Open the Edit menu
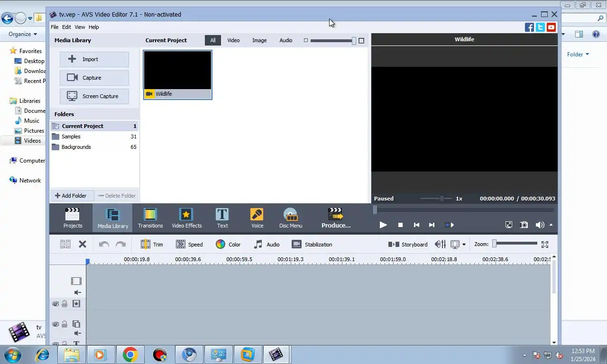The image size is (607, 364). pos(66,27)
